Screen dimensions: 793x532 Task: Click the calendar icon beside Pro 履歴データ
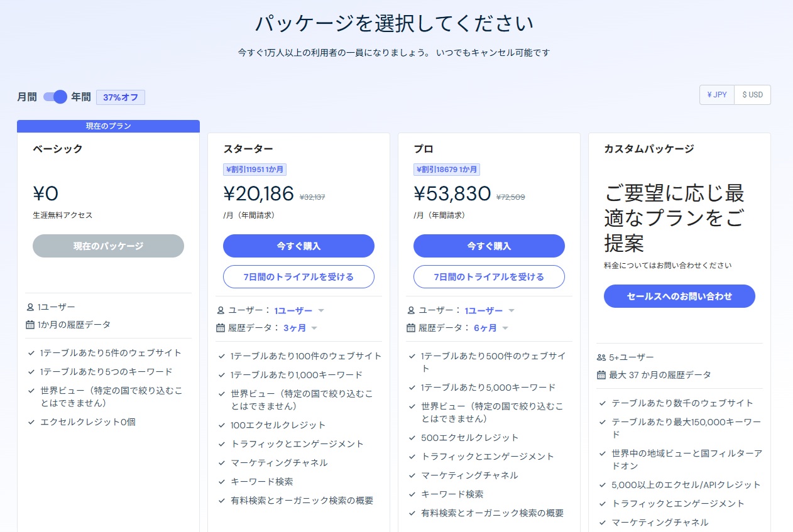(411, 328)
